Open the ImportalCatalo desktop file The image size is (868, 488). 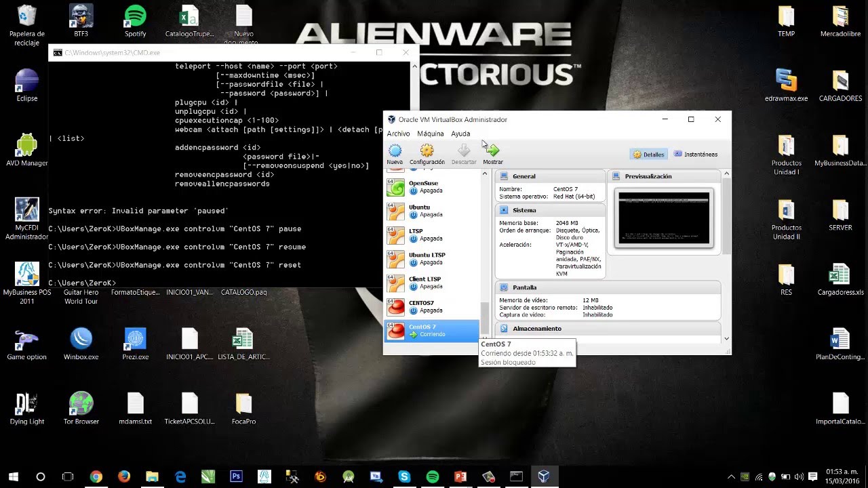(840, 409)
